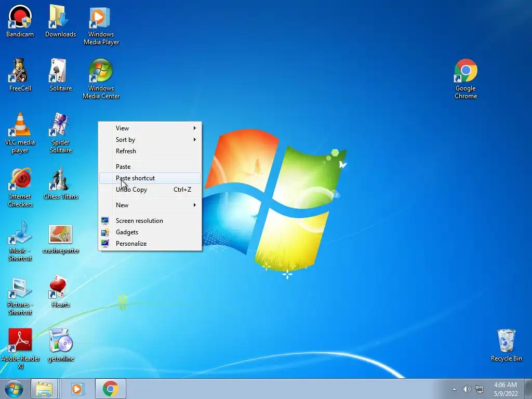Viewport: 532px width, 399px height.
Task: Expand the View submenu
Action: pyautogui.click(x=150, y=128)
